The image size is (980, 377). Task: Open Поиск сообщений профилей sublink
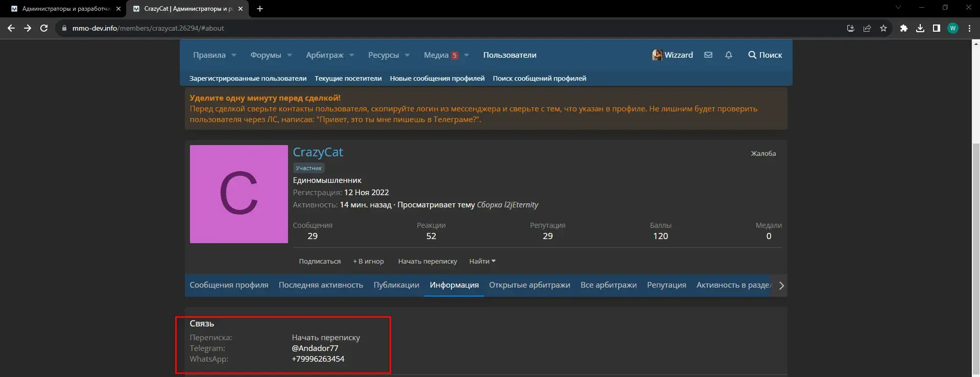click(x=539, y=78)
